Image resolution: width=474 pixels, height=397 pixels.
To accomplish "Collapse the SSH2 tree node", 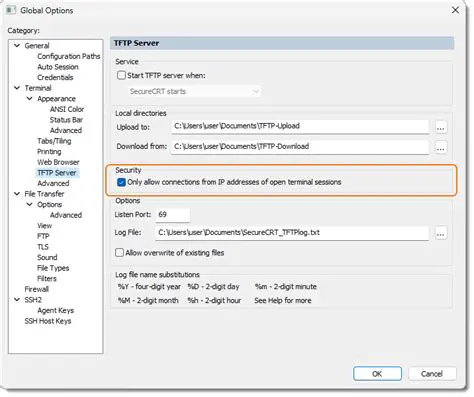I will [x=17, y=300].
